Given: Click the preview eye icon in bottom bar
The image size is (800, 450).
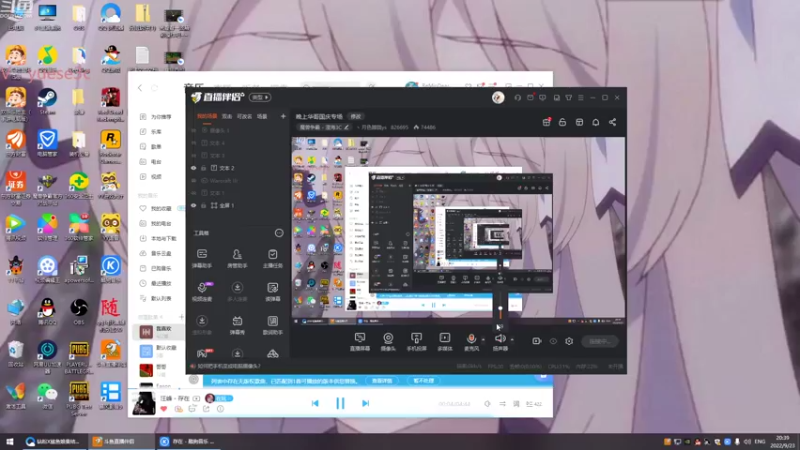Looking at the screenshot, I should click(x=553, y=341).
